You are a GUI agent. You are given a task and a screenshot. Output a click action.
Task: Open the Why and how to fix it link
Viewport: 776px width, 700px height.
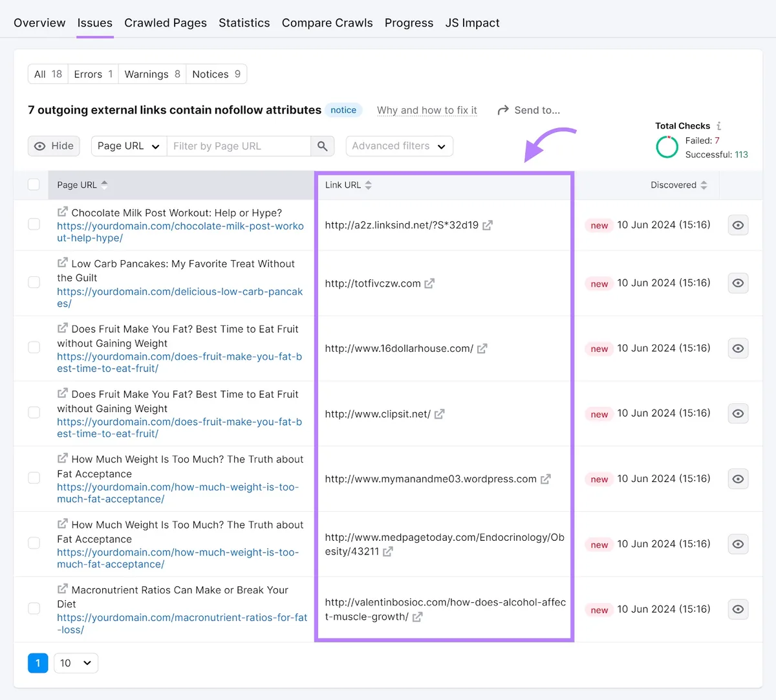pos(427,111)
